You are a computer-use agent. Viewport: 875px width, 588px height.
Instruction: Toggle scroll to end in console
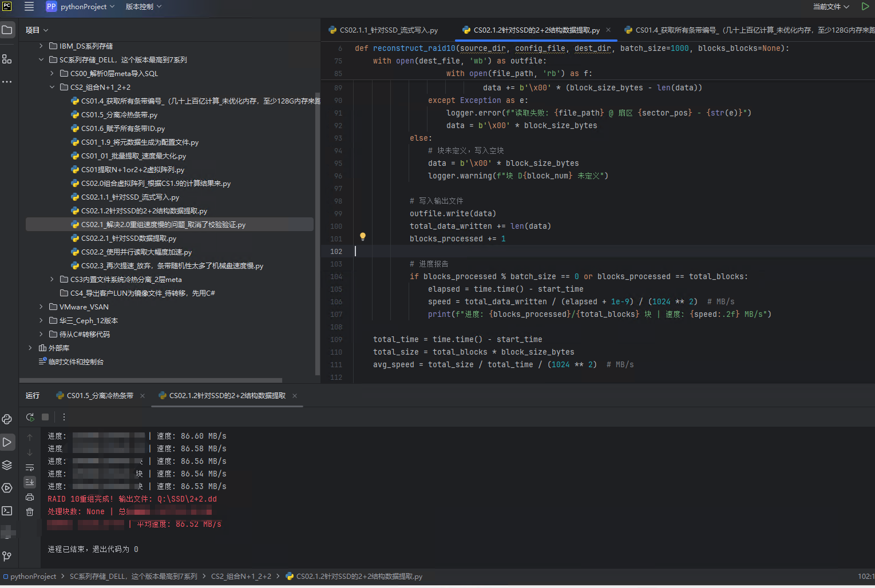(x=30, y=482)
